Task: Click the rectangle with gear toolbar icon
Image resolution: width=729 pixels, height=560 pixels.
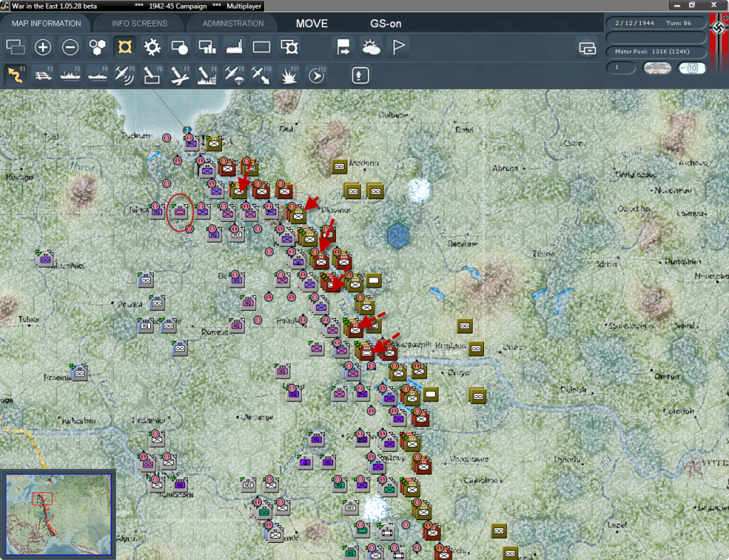Action: pos(289,47)
